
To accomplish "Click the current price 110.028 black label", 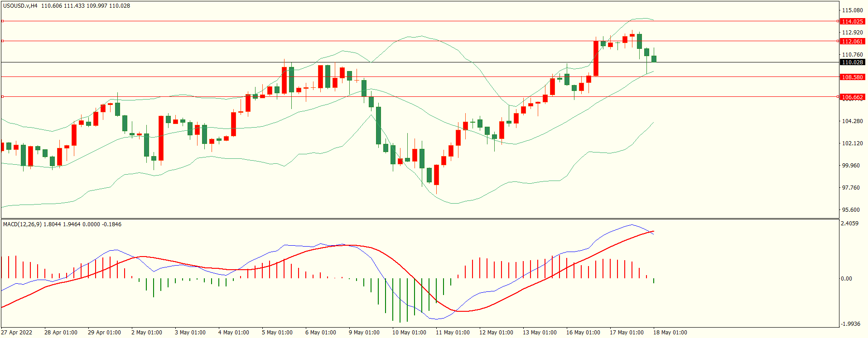I will (x=852, y=62).
